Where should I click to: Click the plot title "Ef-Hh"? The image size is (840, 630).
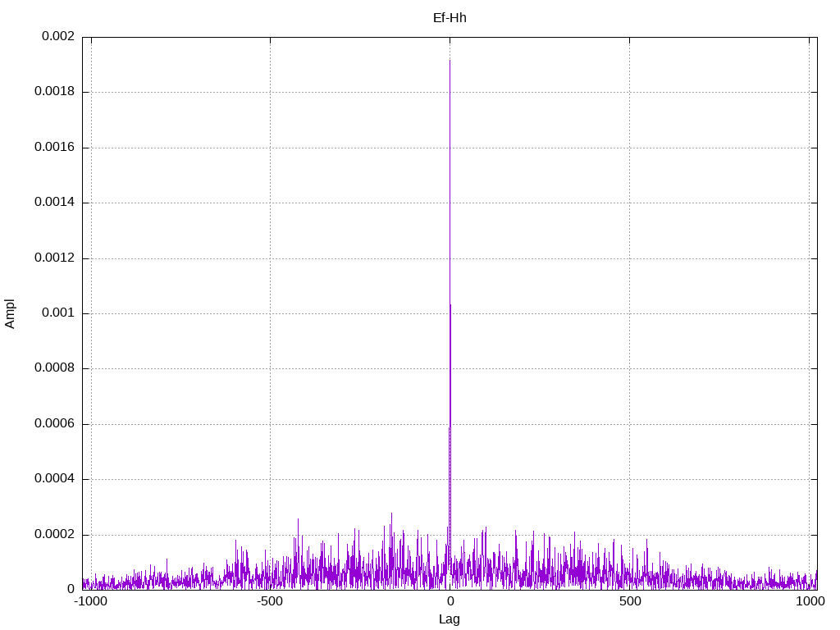click(x=450, y=18)
